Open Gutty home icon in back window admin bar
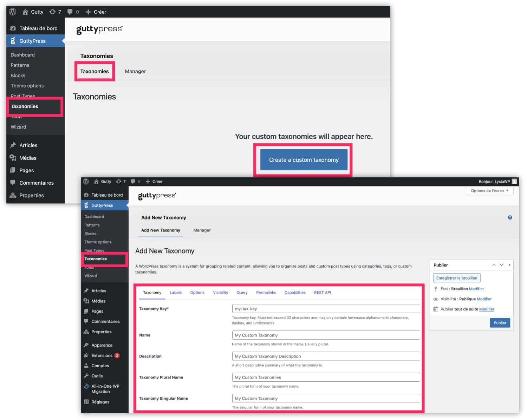 25,12
